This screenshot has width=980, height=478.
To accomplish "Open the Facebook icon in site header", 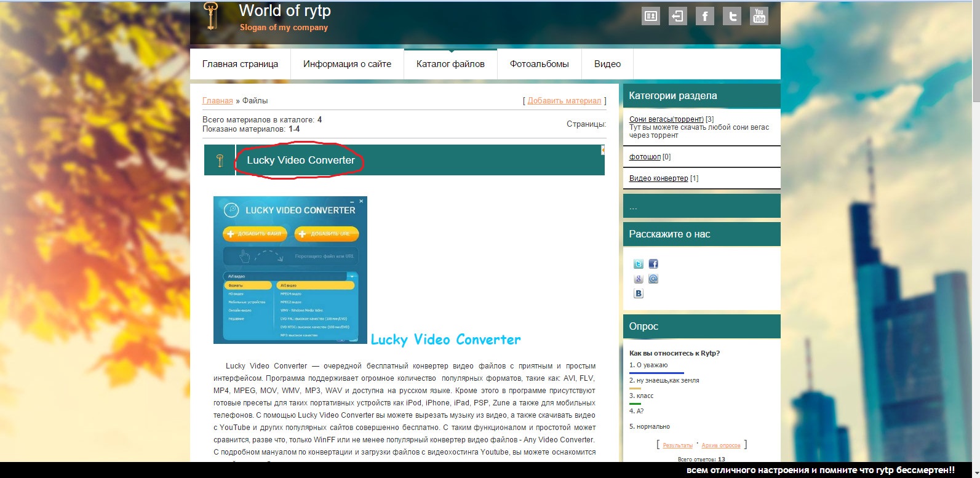I will 705,16.
